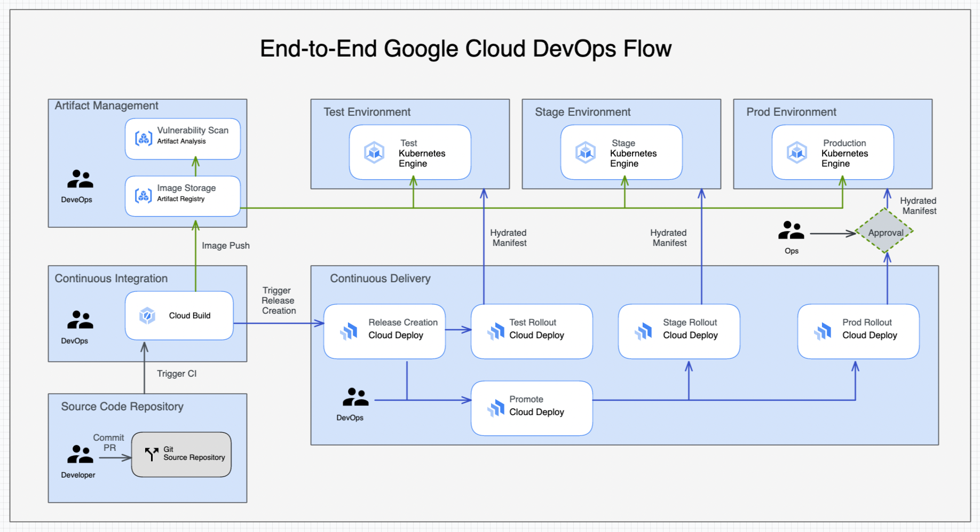
Task: Click the Stage Kubernetes Engine icon
Action: [585, 153]
